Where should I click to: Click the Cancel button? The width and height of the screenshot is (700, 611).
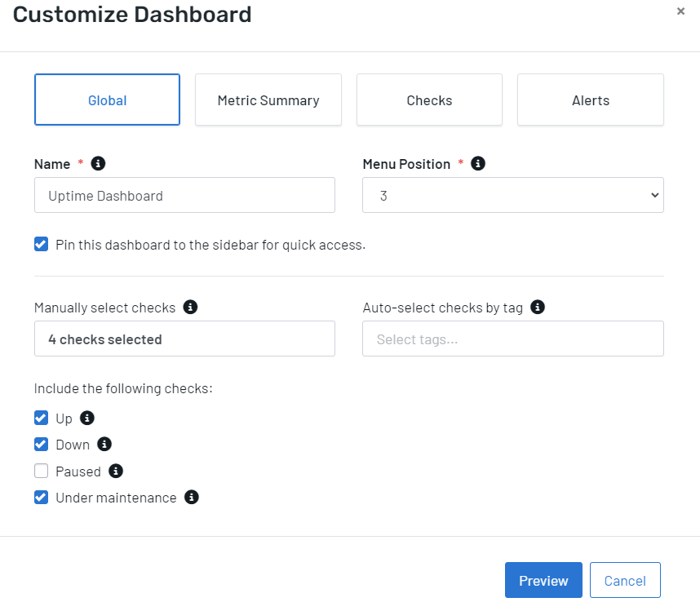(625, 580)
